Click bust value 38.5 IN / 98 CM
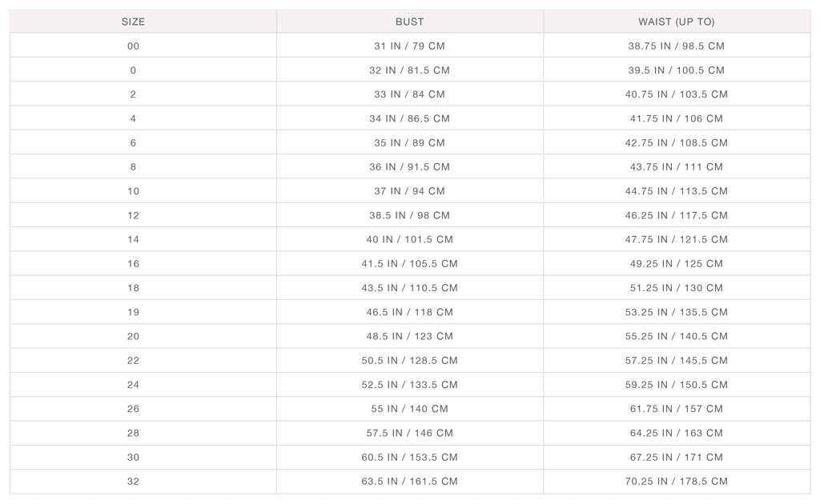Image resolution: width=820 pixels, height=504 pixels. click(x=409, y=215)
